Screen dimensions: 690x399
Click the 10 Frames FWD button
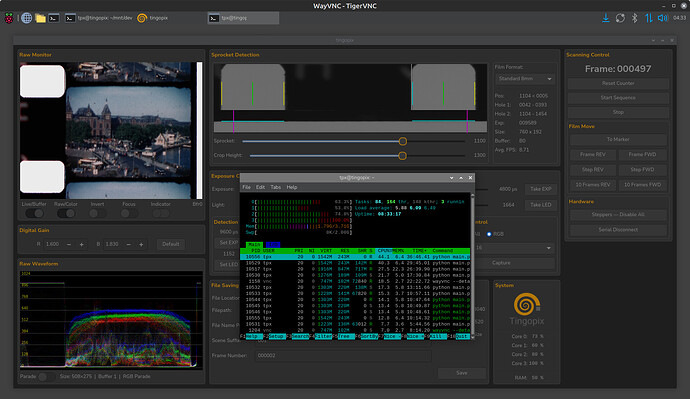[642, 185]
